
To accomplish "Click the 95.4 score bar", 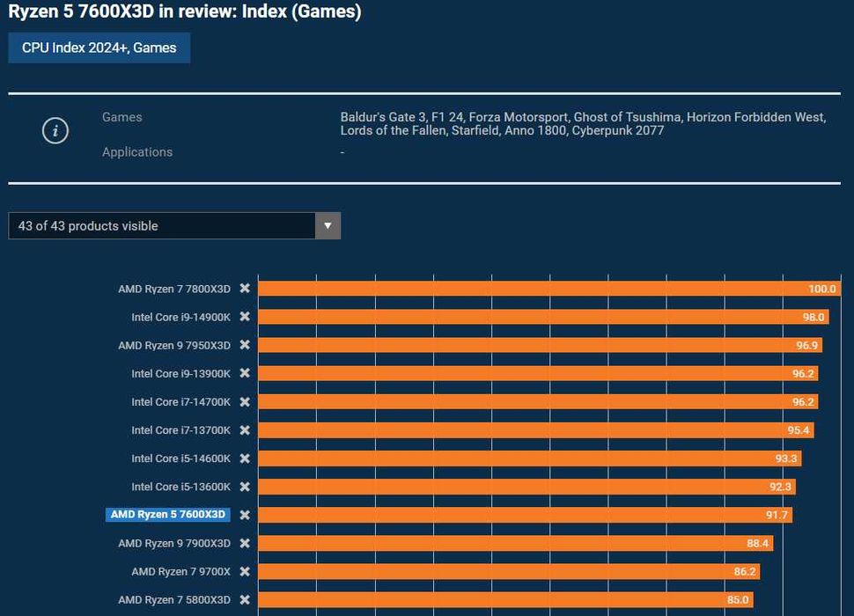I will tap(536, 430).
